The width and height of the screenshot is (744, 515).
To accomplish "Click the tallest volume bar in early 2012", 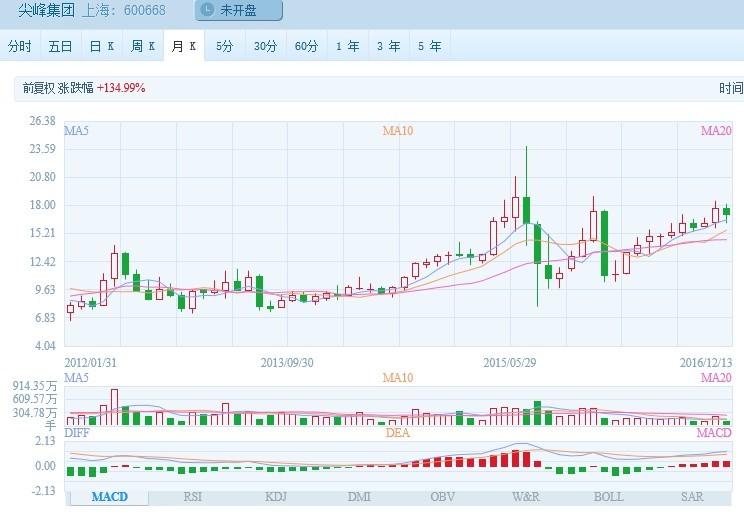I will pyautogui.click(x=114, y=407).
